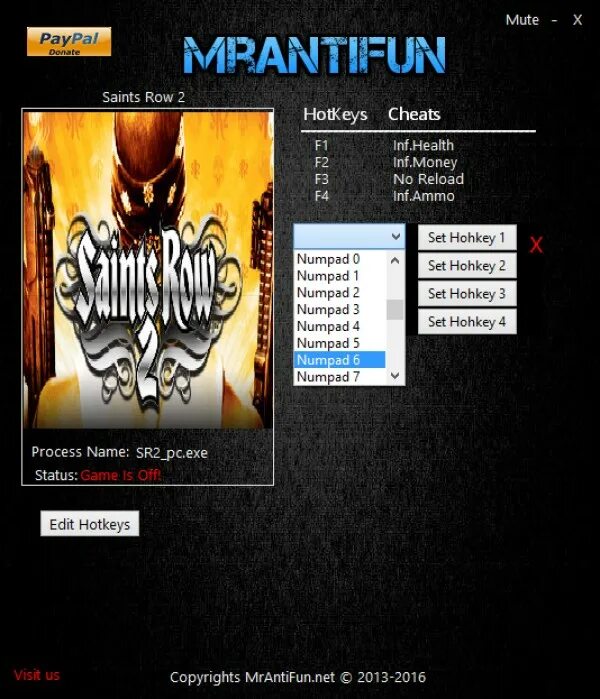Click the Saints Row 2 cover image
This screenshot has width=600, height=699.
click(148, 270)
